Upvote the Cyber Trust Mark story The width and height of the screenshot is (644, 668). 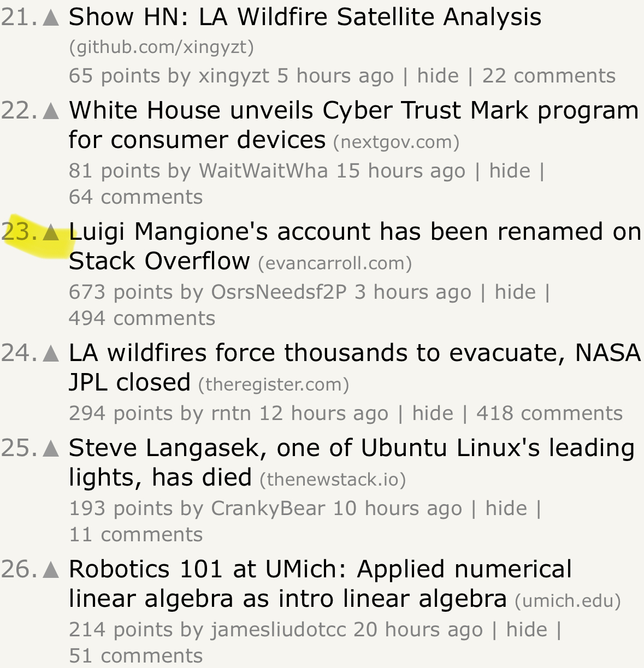tap(51, 111)
